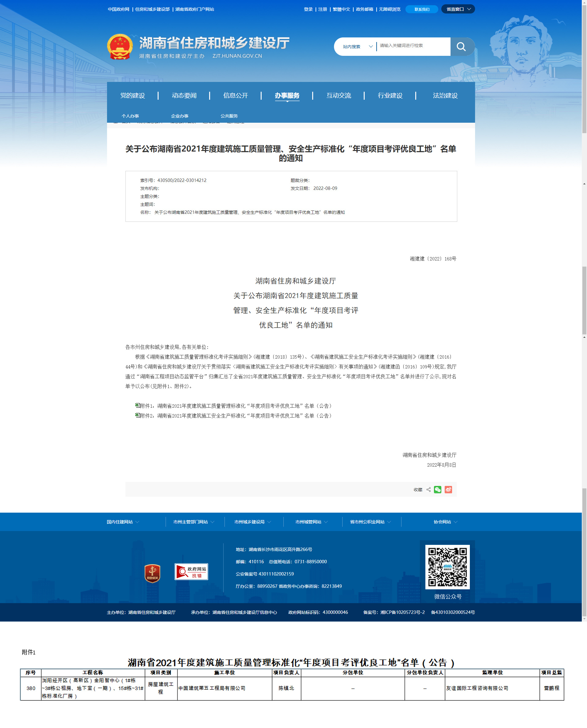This screenshot has height=728, width=587.
Task: Open the 站内搜索 search scope dropdown
Action: [x=357, y=47]
